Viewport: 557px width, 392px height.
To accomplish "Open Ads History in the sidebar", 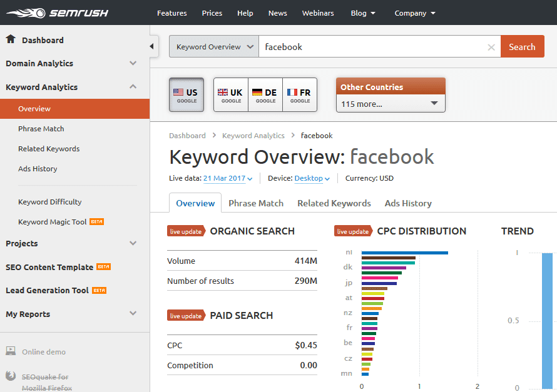I will [x=38, y=169].
